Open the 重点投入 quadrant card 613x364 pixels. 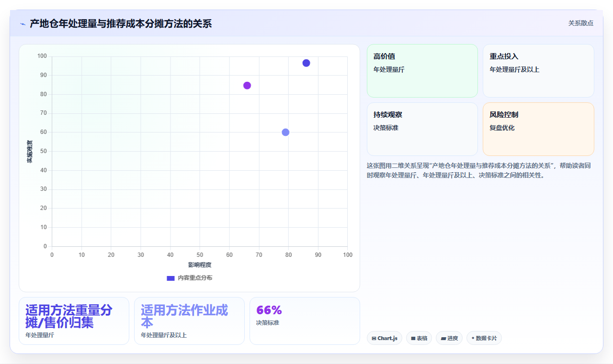coord(538,71)
